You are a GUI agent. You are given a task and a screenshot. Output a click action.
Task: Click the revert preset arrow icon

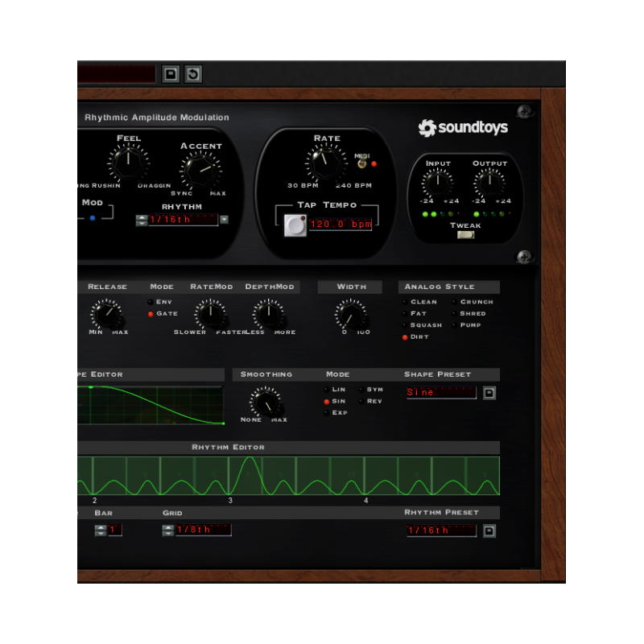point(193,74)
